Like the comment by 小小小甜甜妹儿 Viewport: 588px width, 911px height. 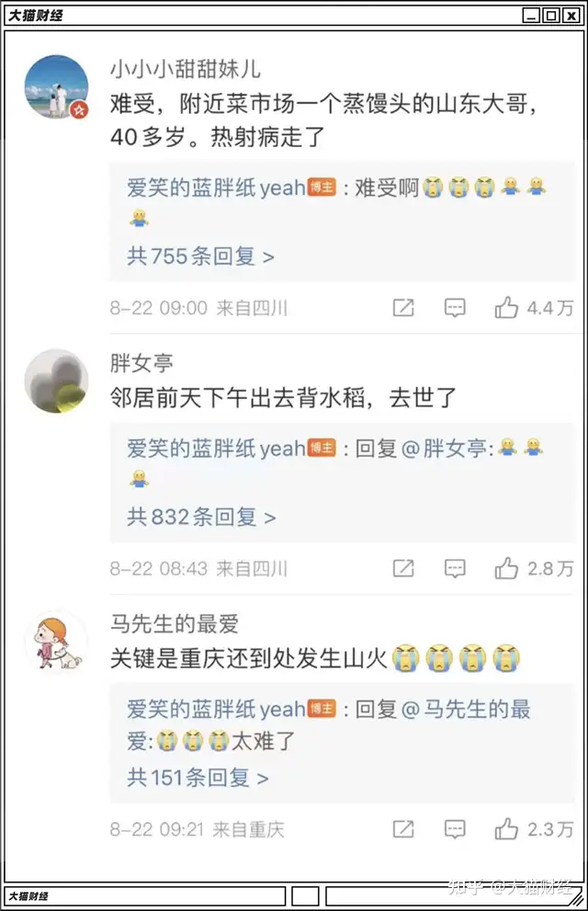506,307
